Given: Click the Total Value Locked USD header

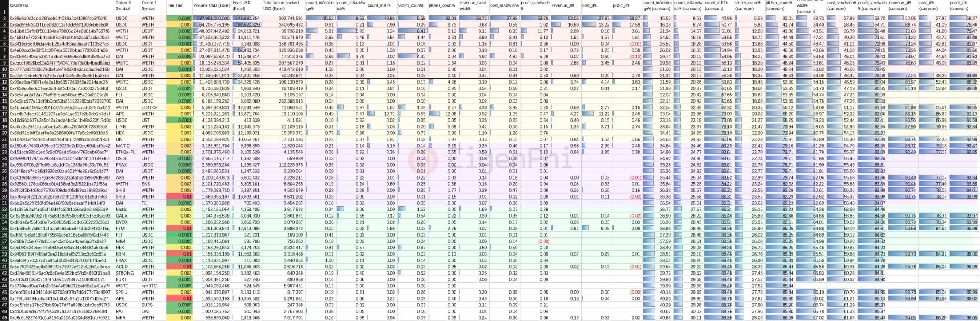Looking at the screenshot, I should coord(283,6).
